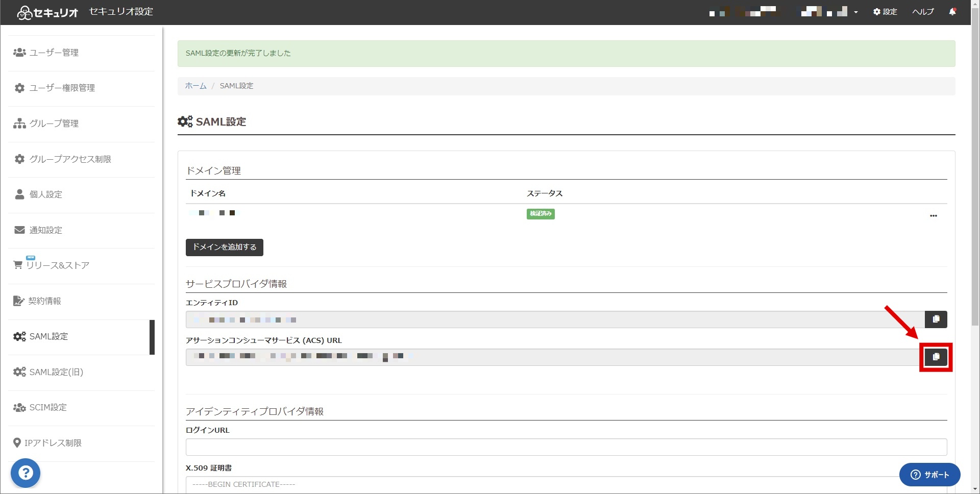Open SAML設定(旧) in sidebar
The image size is (980, 494).
pyautogui.click(x=82, y=372)
